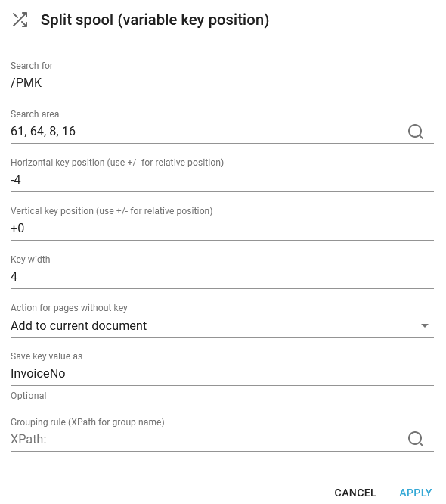Apply the split spool settings
Viewport: 446px width, 504px height.
(x=416, y=493)
